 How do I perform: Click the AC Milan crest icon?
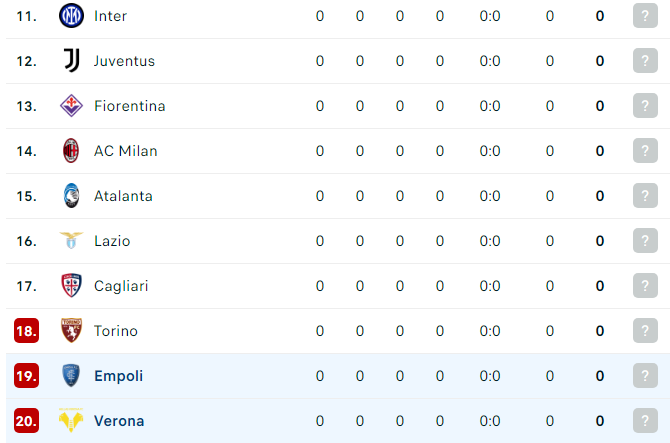71,150
